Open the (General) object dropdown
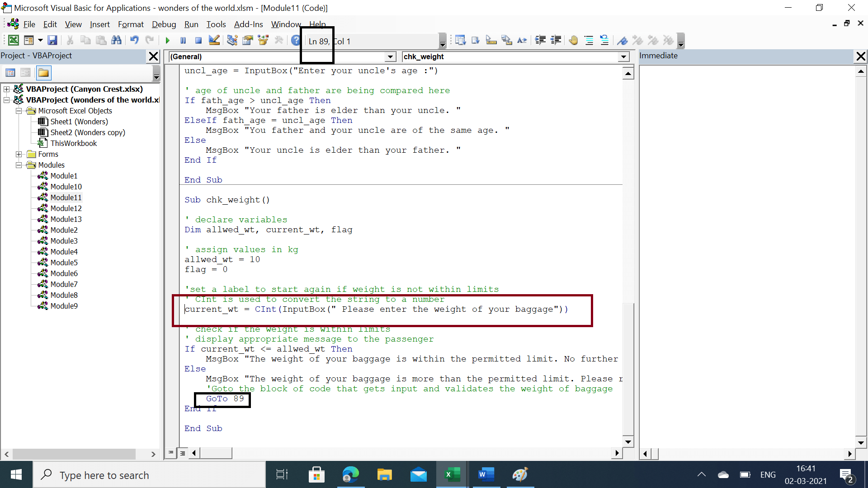The image size is (868, 488). pos(390,57)
